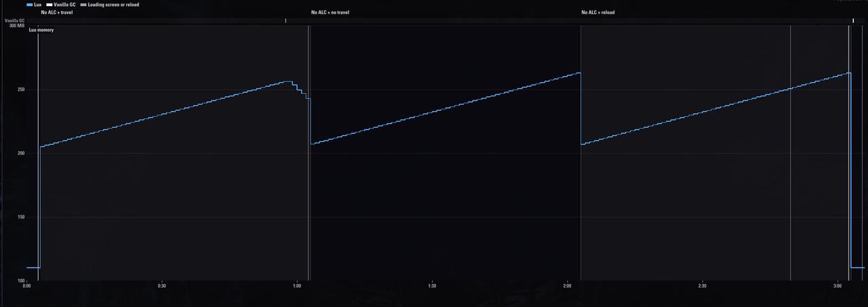Click the 100 y-axis label
The width and height of the screenshot is (868, 307).
pyautogui.click(x=20, y=281)
